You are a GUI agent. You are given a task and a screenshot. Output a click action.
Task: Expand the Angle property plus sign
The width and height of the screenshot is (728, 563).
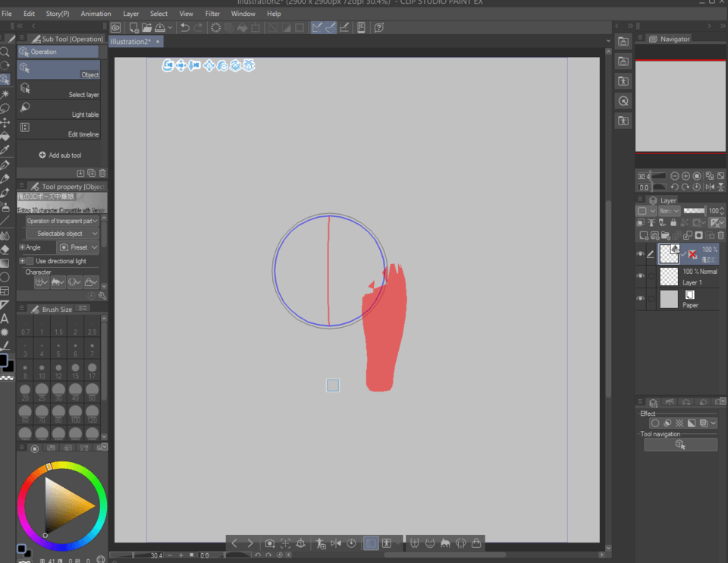click(22, 247)
